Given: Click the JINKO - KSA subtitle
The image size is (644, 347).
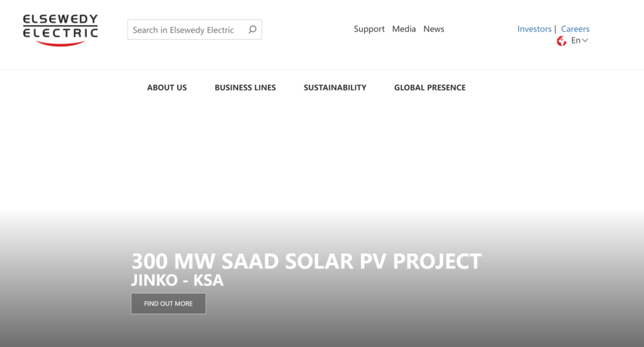Looking at the screenshot, I should [177, 280].
